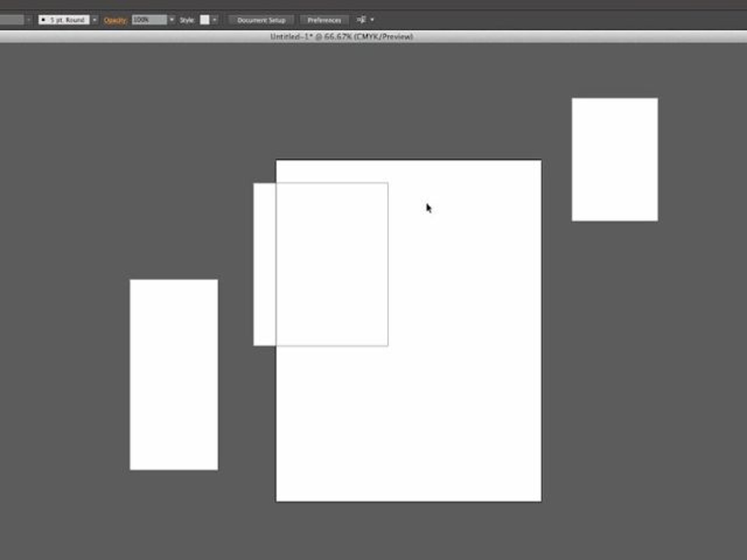Screen dimensions: 747x560
Task: Click the 5 pt. Round brush field
Action: (x=64, y=20)
